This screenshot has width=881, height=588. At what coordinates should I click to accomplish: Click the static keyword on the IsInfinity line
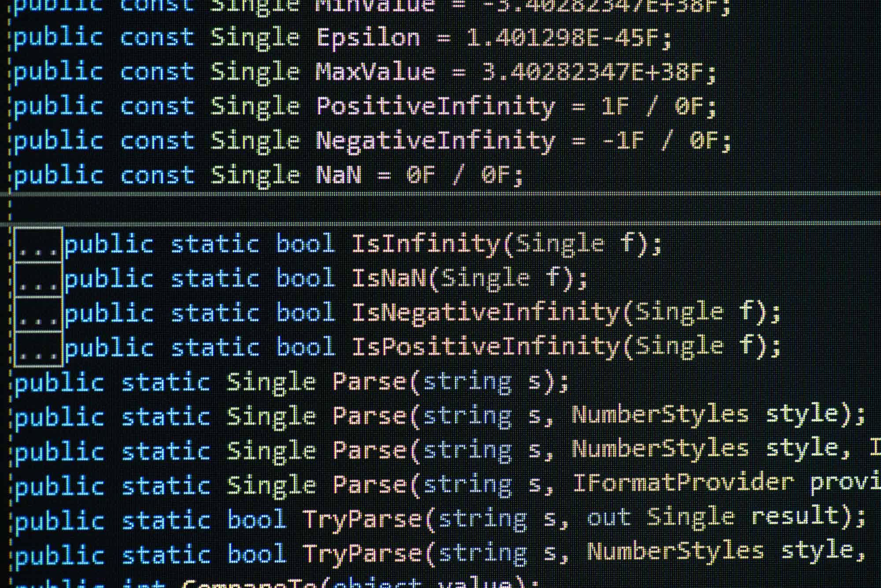pos(215,245)
